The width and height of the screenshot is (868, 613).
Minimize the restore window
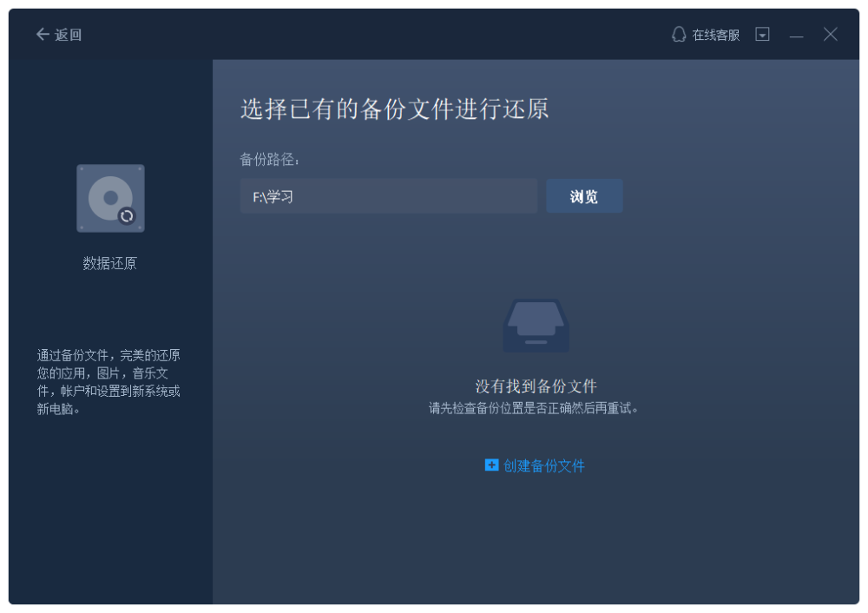796,36
